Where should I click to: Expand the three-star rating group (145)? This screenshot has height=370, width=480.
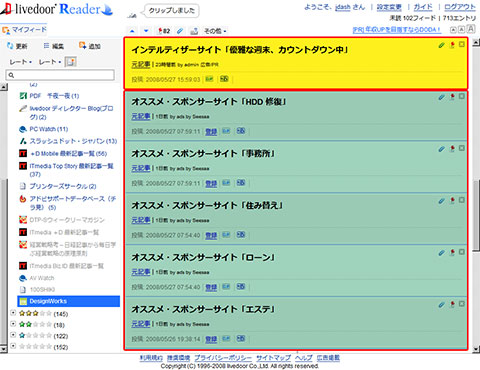(x=13, y=313)
